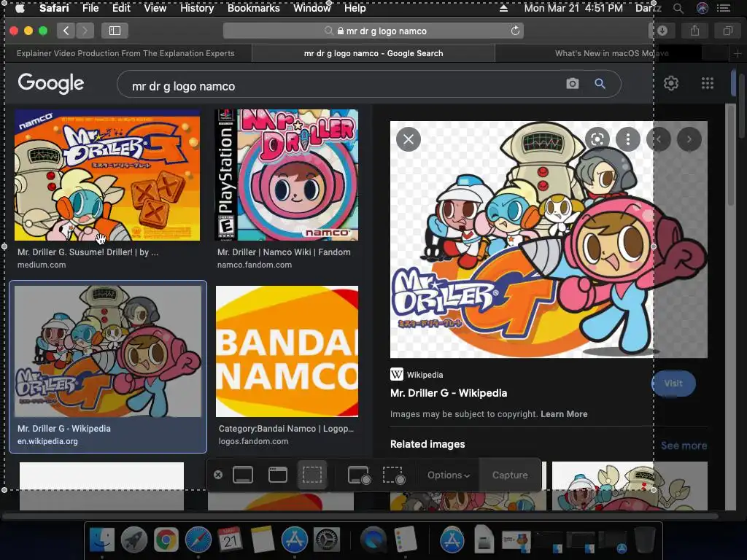Screen dimensions: 747x560
Task: Open the Bandai Namco logo thumbnail
Action: (287, 351)
